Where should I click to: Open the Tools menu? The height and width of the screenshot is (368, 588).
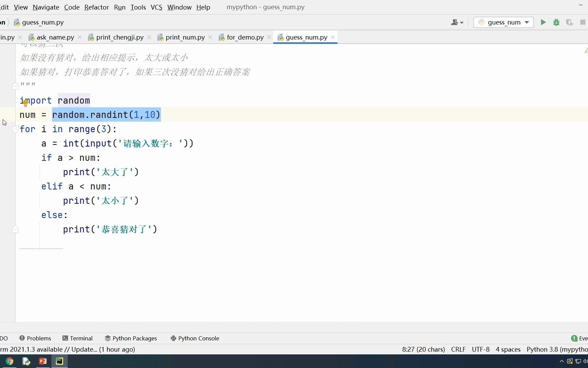[x=138, y=7]
